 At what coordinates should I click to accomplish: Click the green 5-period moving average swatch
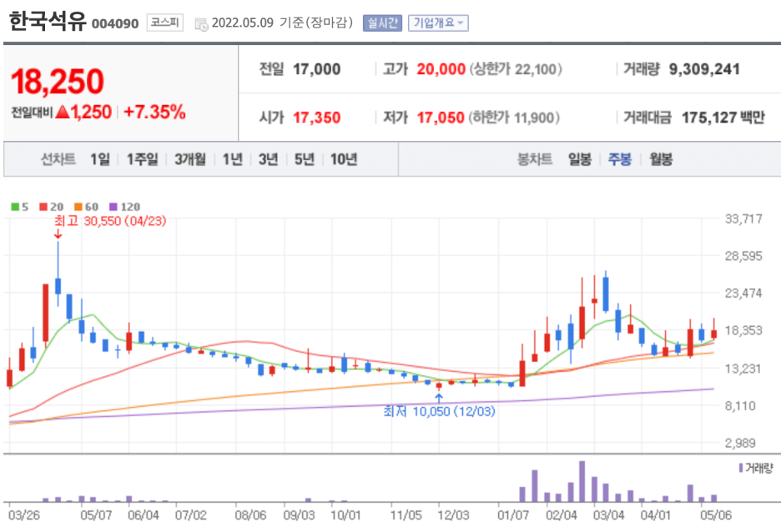(x=15, y=207)
